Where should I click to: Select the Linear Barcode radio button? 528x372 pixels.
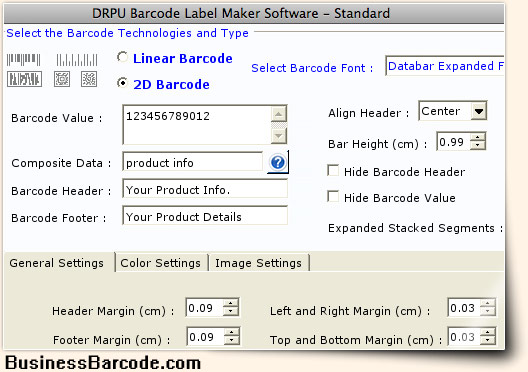pyautogui.click(x=122, y=57)
